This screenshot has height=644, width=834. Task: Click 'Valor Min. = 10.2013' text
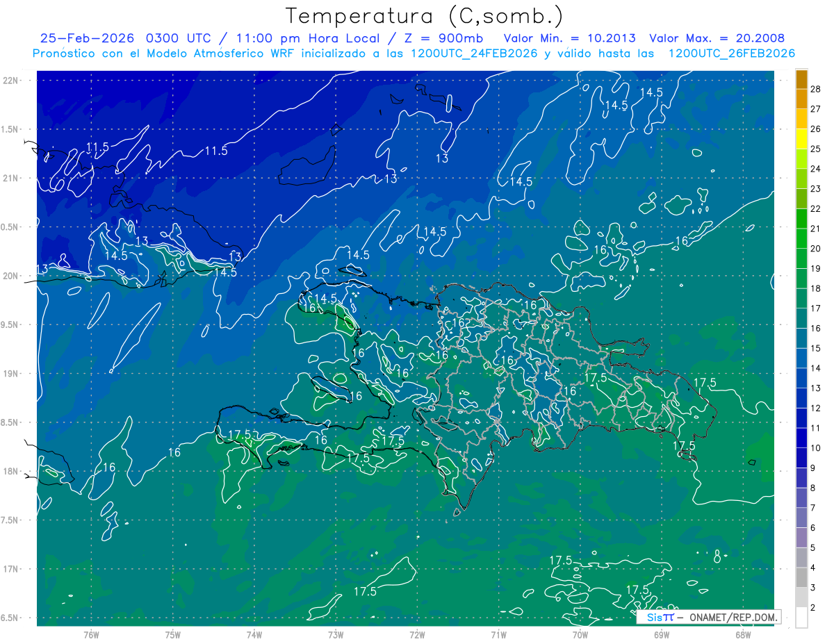point(569,38)
